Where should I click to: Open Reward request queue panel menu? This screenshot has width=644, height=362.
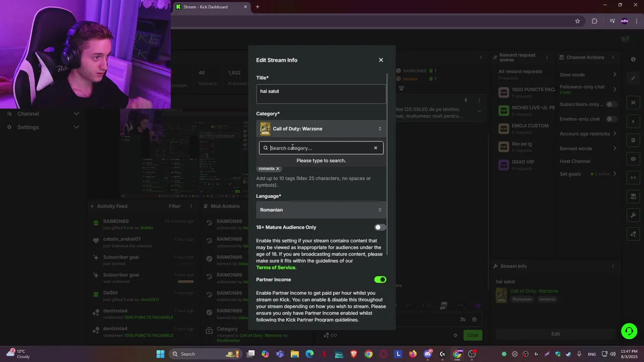(x=547, y=57)
